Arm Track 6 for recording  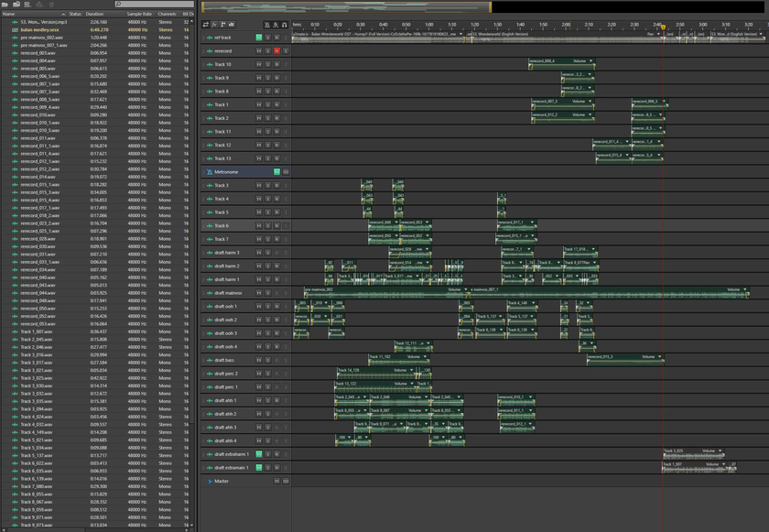click(x=276, y=225)
